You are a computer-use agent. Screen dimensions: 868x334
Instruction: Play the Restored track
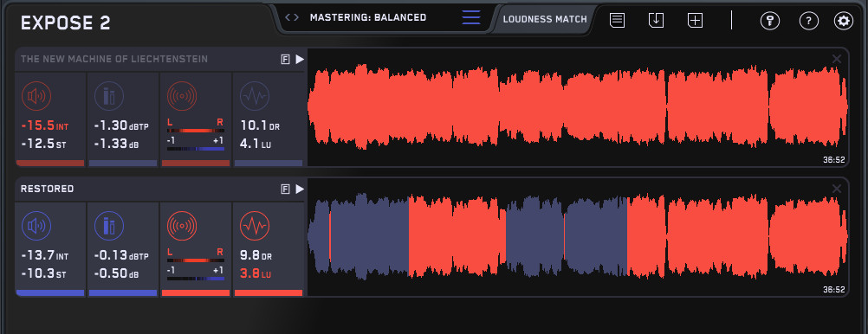[x=300, y=189]
